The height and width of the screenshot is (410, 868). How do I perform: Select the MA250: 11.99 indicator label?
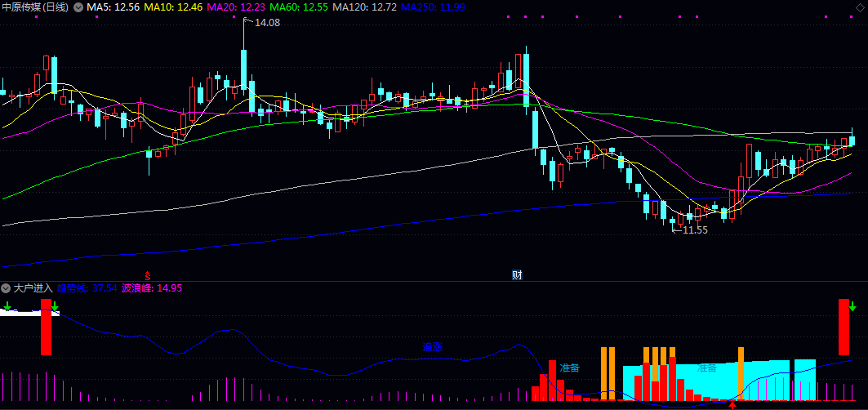click(x=433, y=7)
